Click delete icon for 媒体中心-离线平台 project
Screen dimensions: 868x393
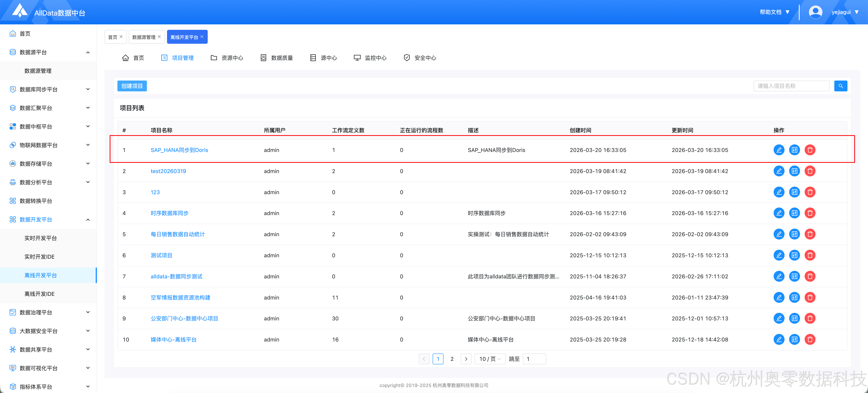(x=810, y=339)
